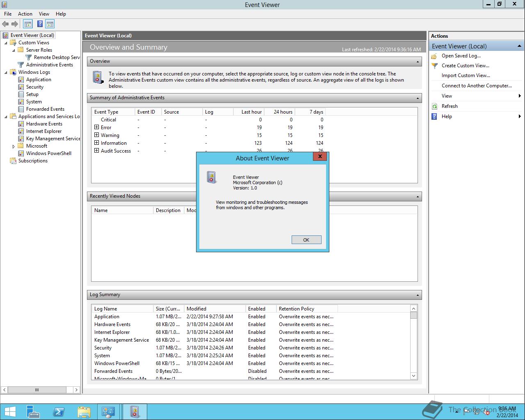This screenshot has height=420, width=525.
Task: Open Windows PowerShell from the taskbar
Action: coord(59,411)
